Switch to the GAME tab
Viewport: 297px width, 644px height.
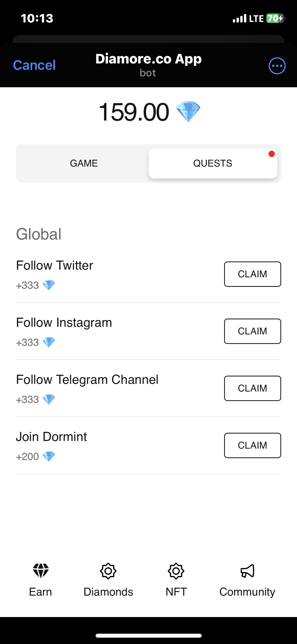[x=84, y=163]
